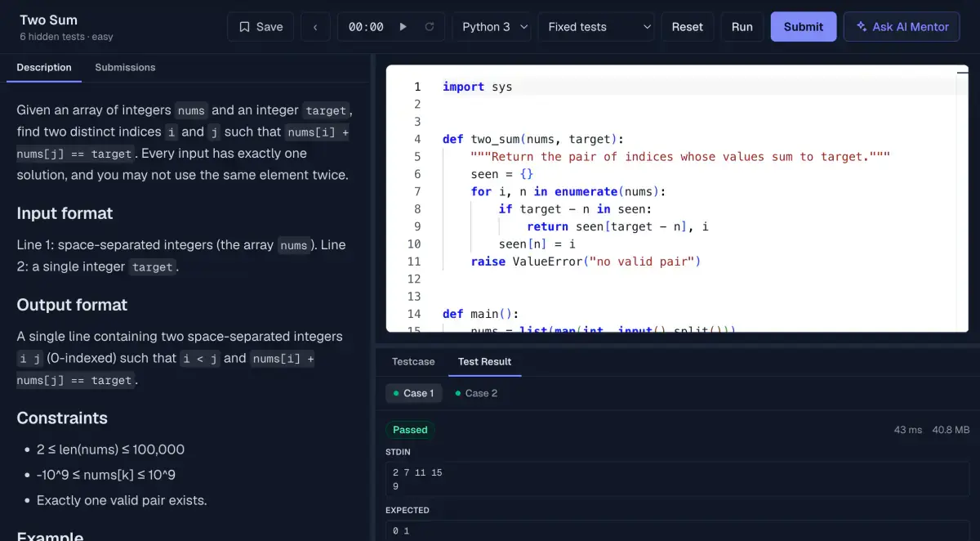Image resolution: width=980 pixels, height=541 pixels.
Task: Submit the solution
Action: pos(804,27)
